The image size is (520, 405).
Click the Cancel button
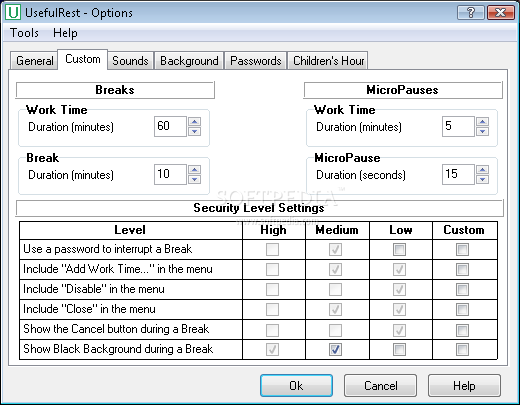[x=380, y=386]
